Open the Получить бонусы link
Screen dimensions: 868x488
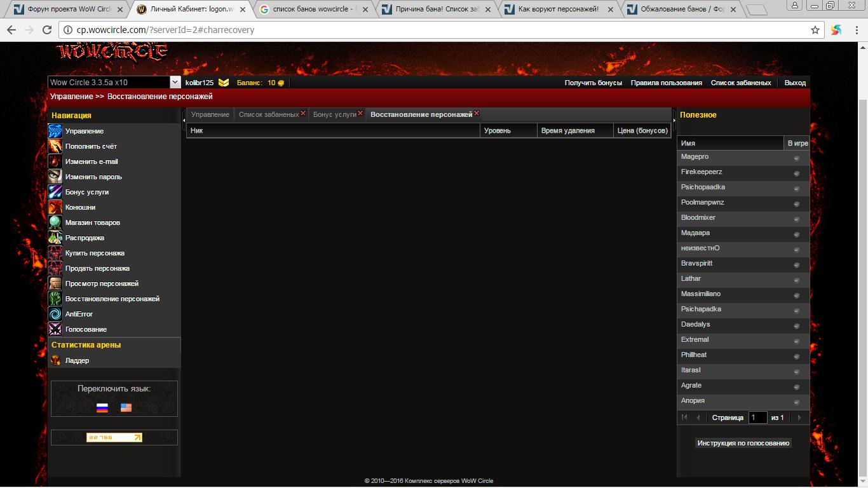pyautogui.click(x=593, y=83)
